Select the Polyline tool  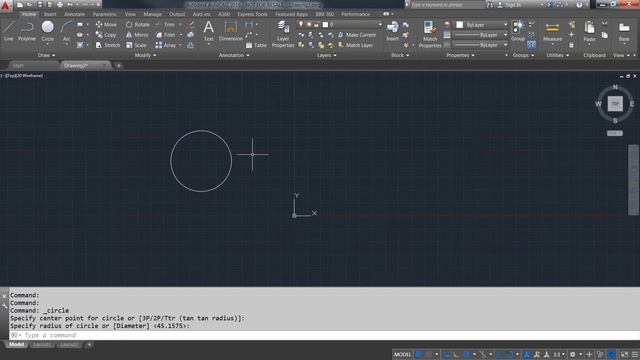pyautogui.click(x=27, y=31)
